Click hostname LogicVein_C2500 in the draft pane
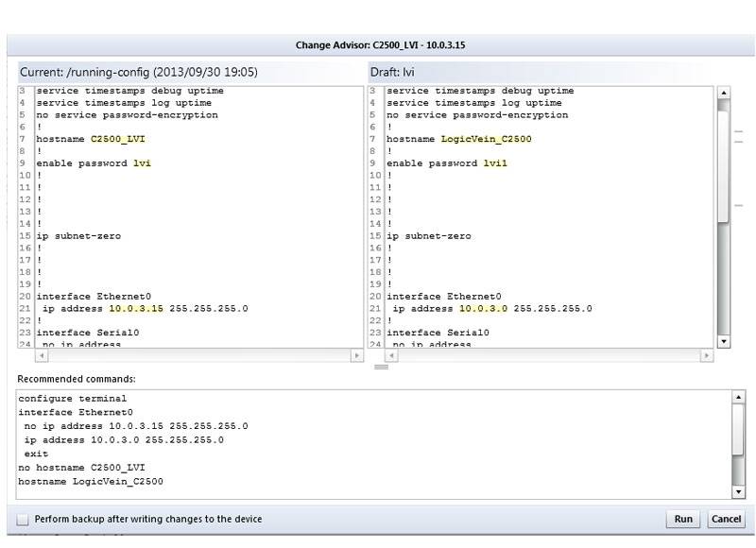 click(486, 139)
